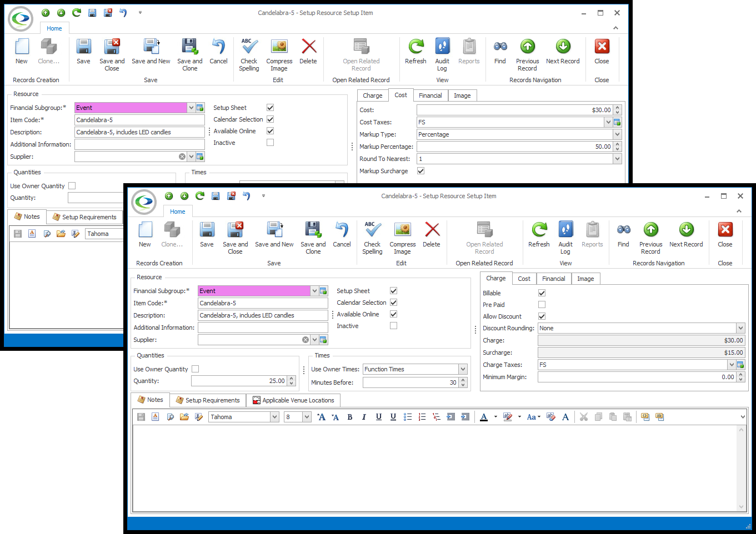The width and height of the screenshot is (756, 534).
Task: Open Charge Taxes dropdown arrow
Action: (732, 365)
